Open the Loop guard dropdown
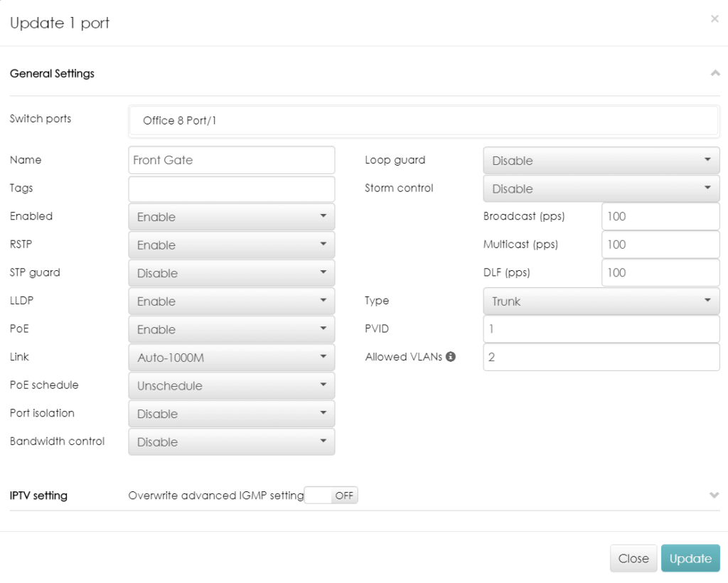728x583 pixels. coord(601,161)
